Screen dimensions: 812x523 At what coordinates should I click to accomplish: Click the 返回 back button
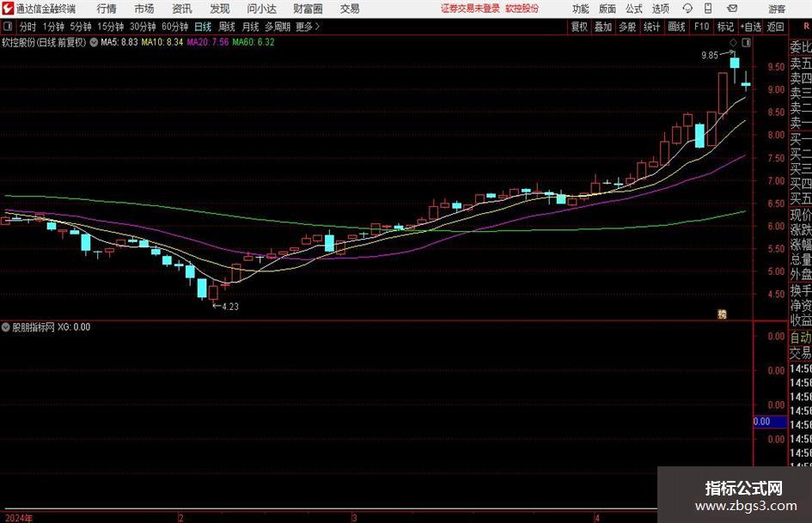click(x=775, y=27)
